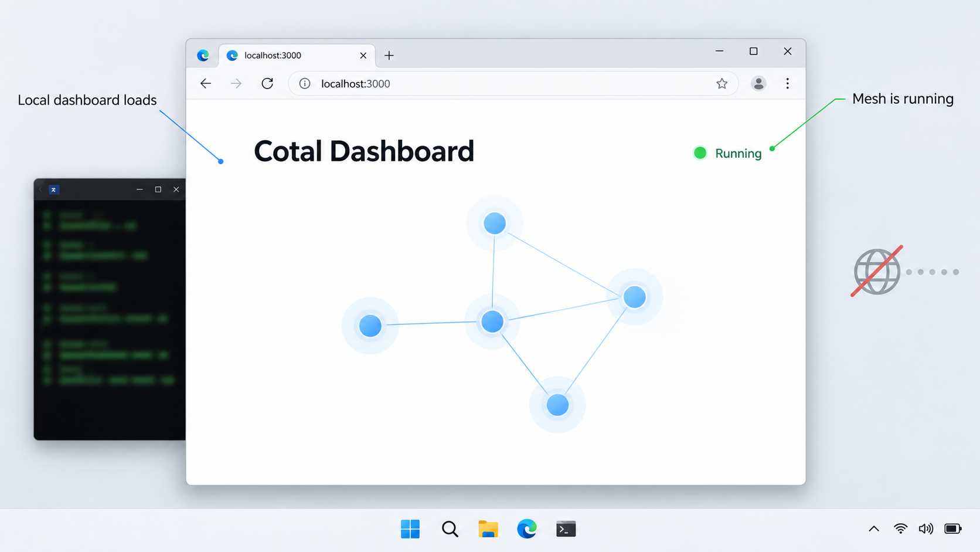This screenshot has width=980, height=552.
Task: Open Wi-Fi network tray icon
Action: pyautogui.click(x=900, y=529)
